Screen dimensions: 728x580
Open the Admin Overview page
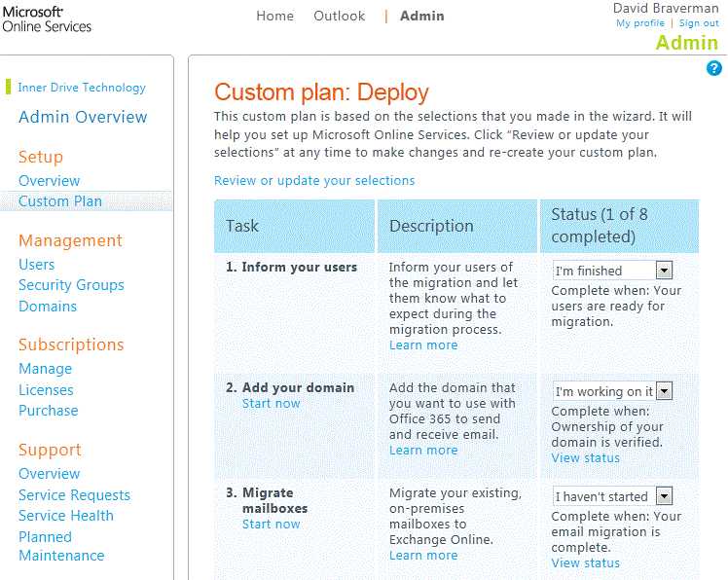83,117
